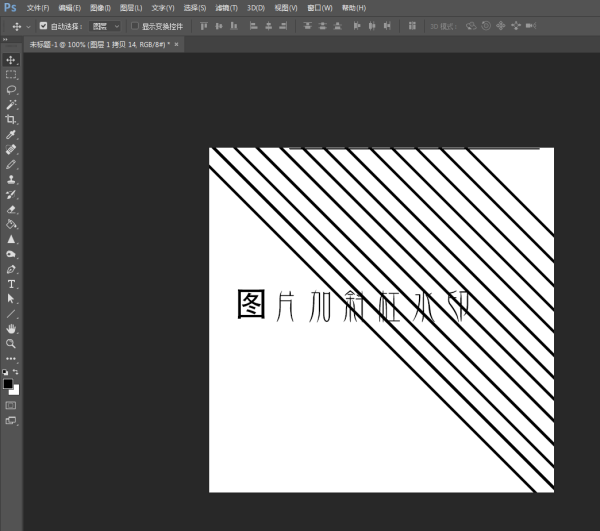
Task: Click the black foreground color swatch
Action: point(7,384)
